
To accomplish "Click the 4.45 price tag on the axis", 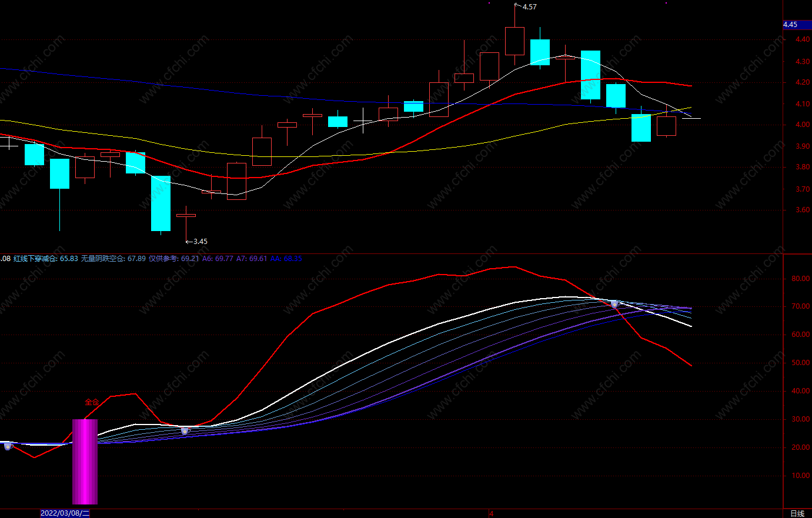I will point(797,25).
